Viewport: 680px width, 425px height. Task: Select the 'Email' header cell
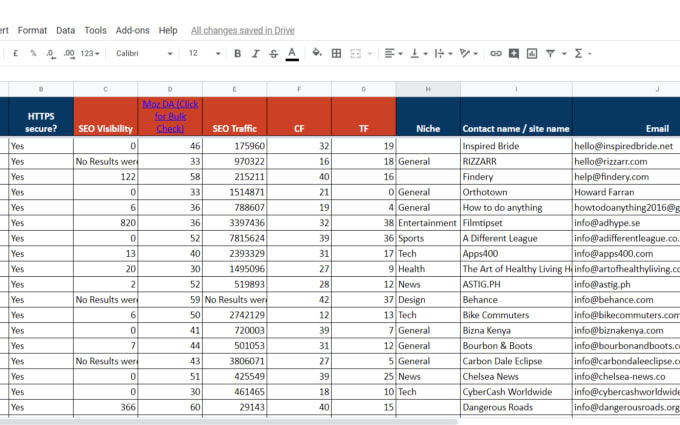point(626,116)
